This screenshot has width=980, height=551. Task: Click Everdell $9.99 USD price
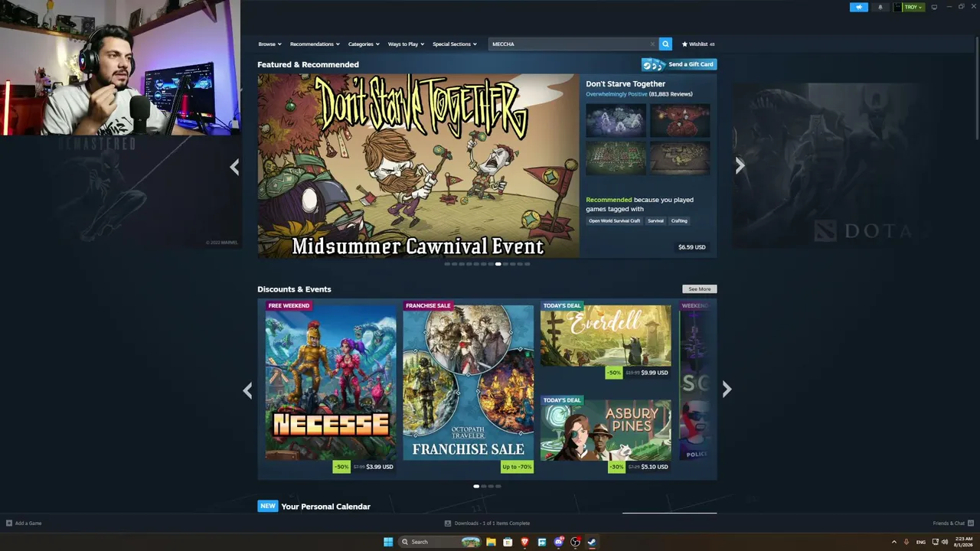(655, 373)
